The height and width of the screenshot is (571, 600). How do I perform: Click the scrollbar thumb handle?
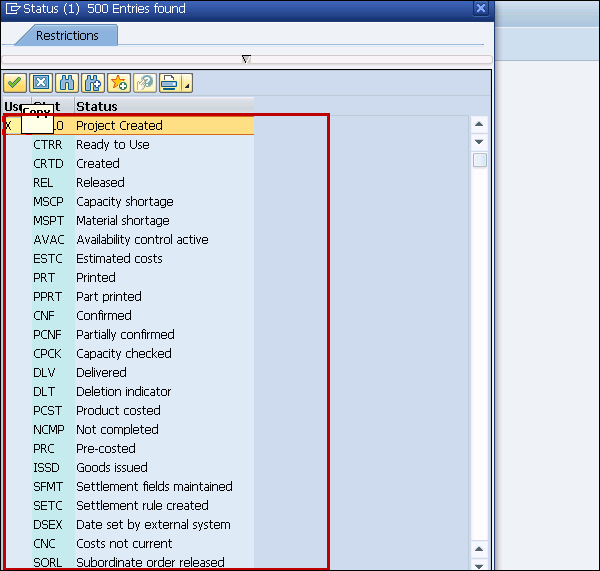pos(480,160)
